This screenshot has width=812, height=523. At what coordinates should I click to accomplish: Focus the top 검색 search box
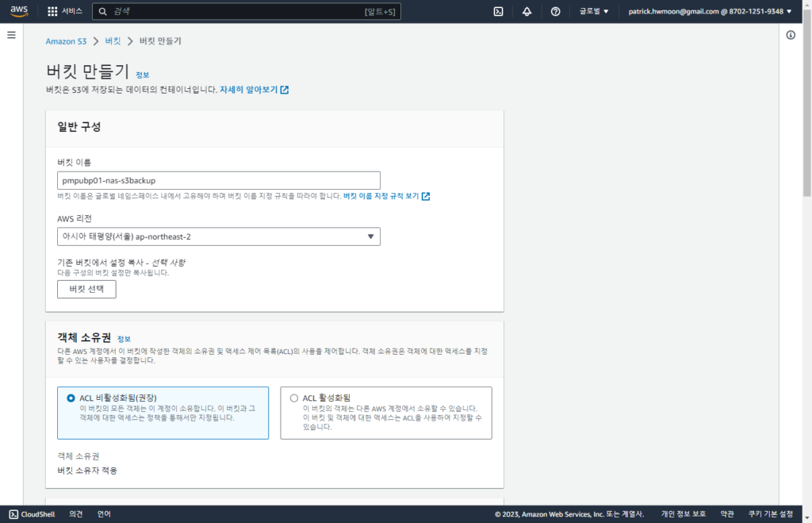[x=247, y=11]
